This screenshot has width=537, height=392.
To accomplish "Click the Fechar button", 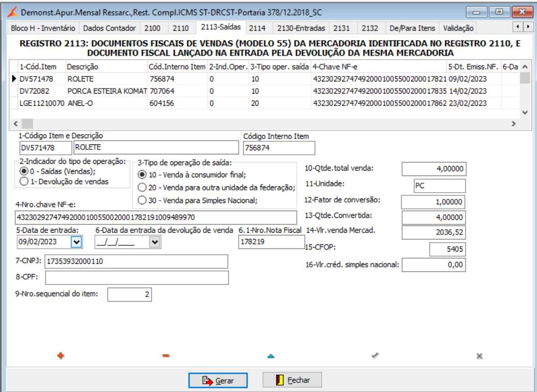I will point(292,380).
